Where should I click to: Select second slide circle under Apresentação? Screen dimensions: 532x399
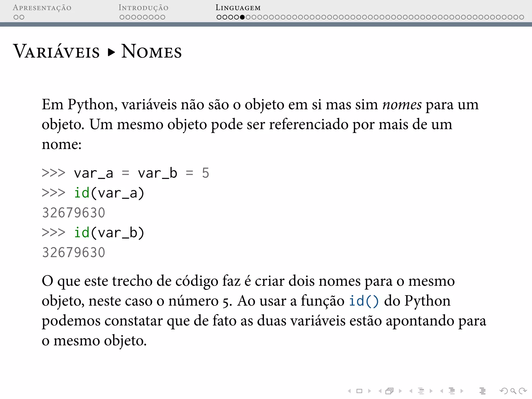click(x=22, y=17)
